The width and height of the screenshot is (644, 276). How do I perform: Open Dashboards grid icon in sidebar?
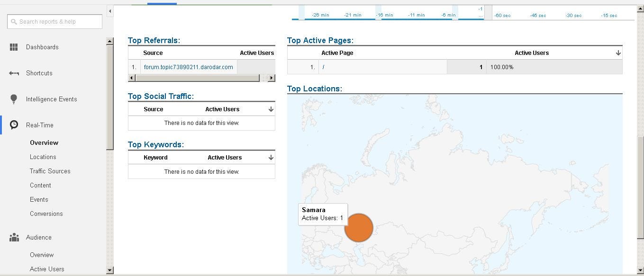click(14, 47)
